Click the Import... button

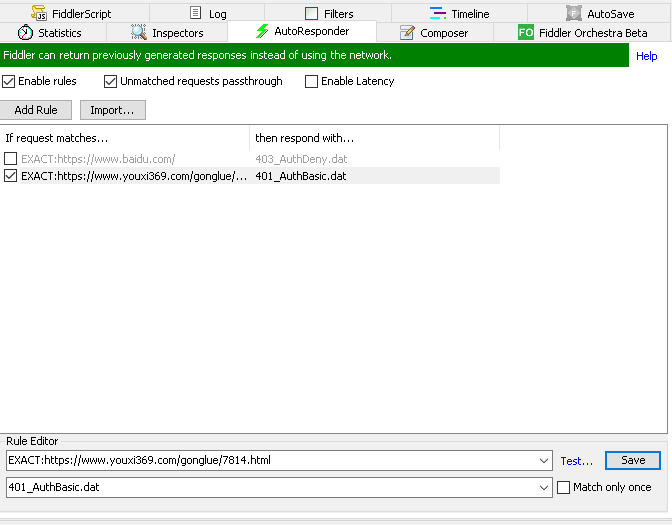click(113, 110)
